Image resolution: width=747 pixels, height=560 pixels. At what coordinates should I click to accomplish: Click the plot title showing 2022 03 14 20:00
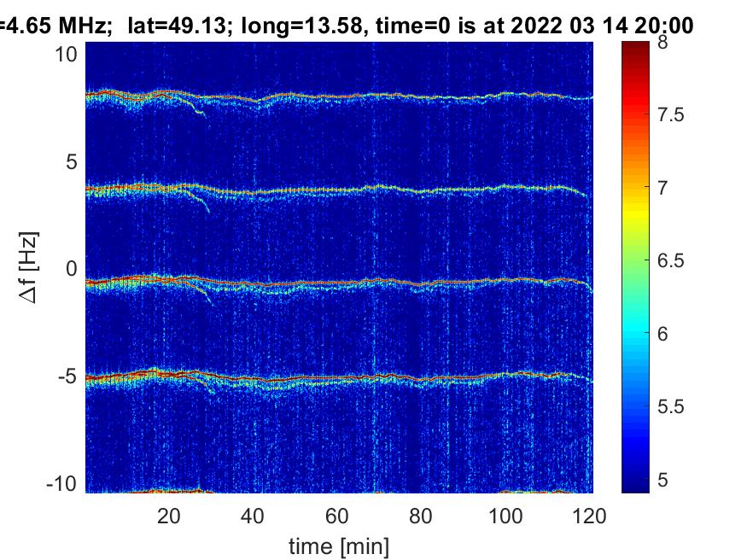(x=347, y=25)
